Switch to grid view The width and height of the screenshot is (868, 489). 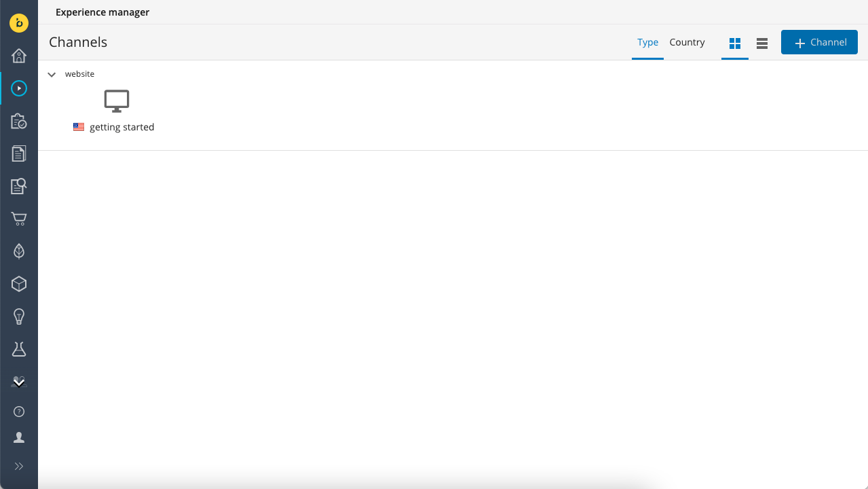(735, 43)
